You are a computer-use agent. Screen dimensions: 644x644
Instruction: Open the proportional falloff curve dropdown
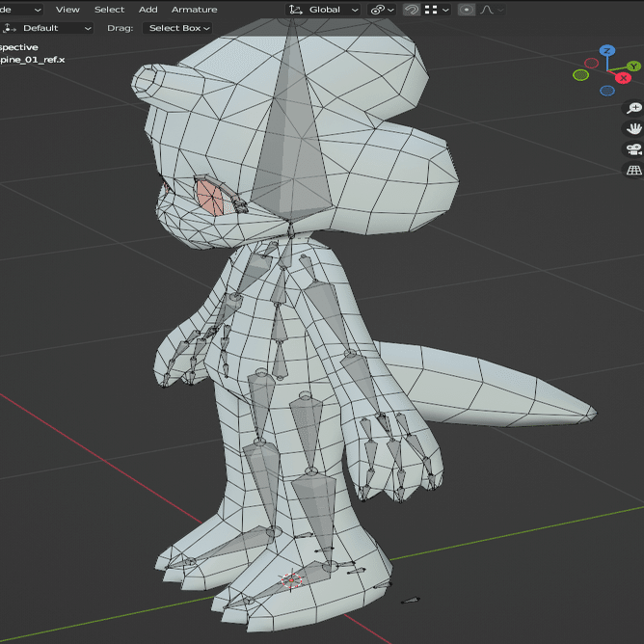pos(492,10)
